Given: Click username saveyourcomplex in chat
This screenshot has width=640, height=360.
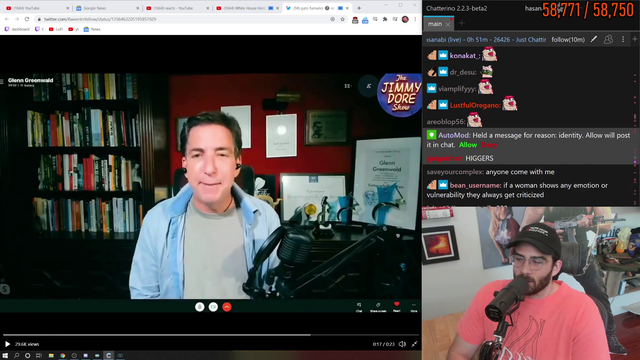Looking at the screenshot, I should coord(456,172).
